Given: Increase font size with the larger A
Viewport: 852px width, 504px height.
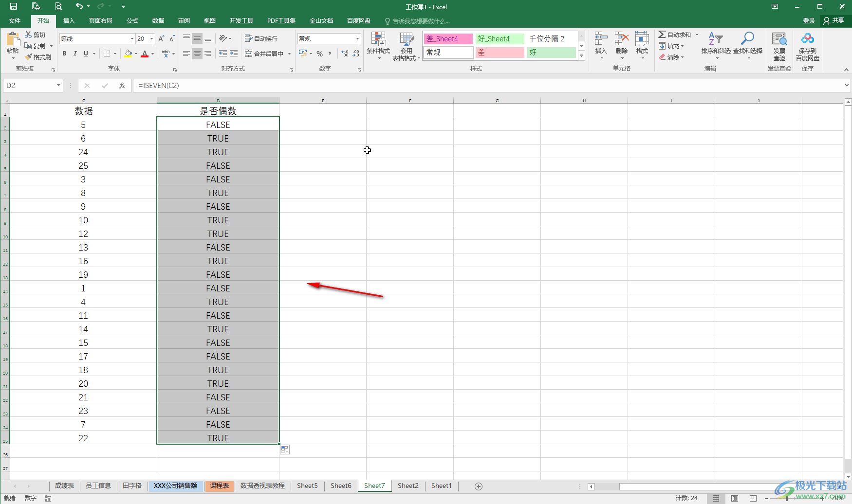Looking at the screenshot, I should click(161, 38).
